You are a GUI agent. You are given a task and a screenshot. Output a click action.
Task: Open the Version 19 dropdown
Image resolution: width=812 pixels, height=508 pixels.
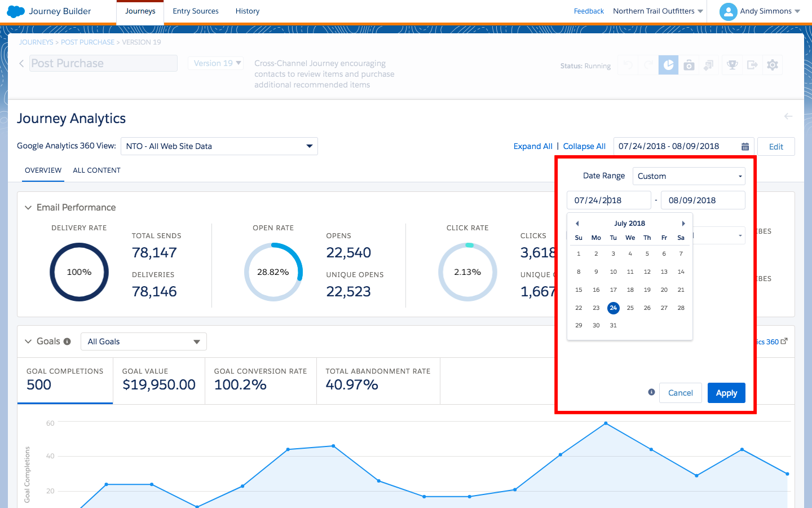[217, 63]
